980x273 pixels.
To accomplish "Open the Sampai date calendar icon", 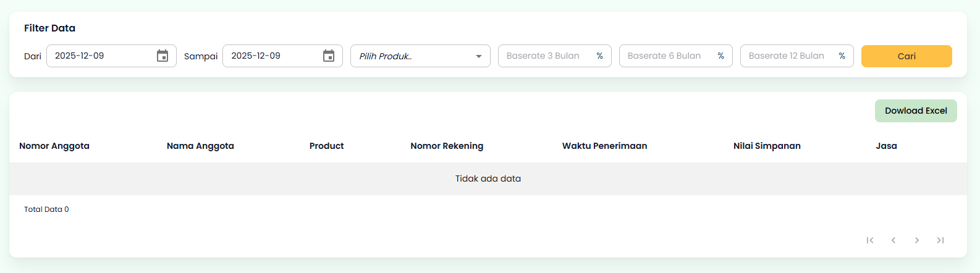I will click(329, 56).
